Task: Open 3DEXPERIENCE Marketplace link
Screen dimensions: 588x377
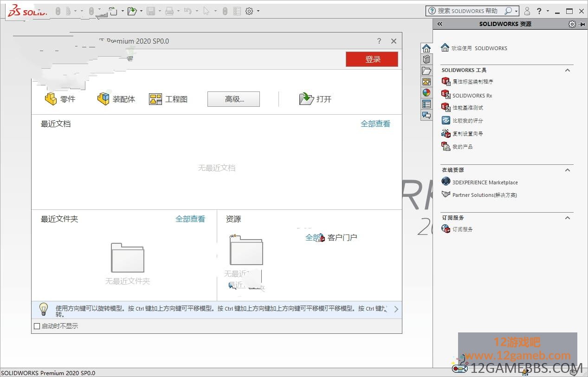Action: (x=479, y=182)
